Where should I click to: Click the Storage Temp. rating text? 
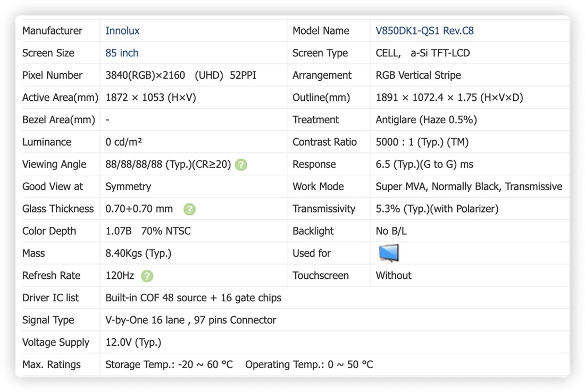[169, 364]
